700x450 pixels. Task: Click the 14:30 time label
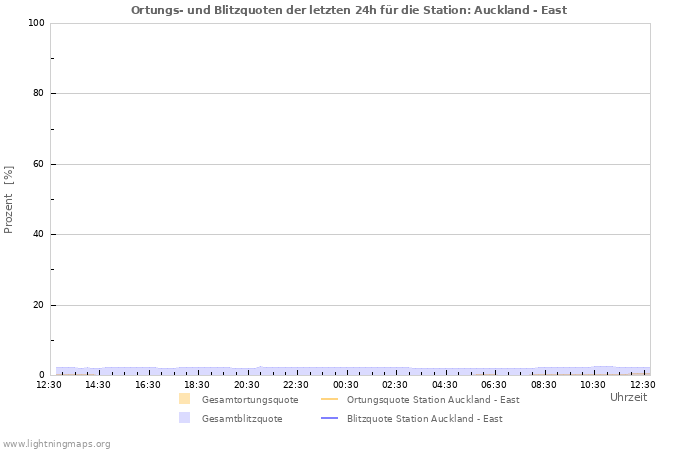point(98,385)
